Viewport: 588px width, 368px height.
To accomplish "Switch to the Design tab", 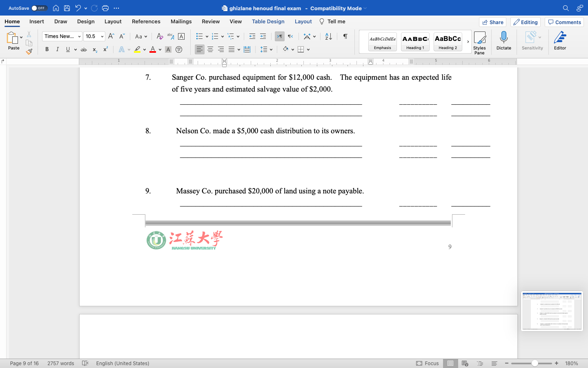I will point(86,22).
